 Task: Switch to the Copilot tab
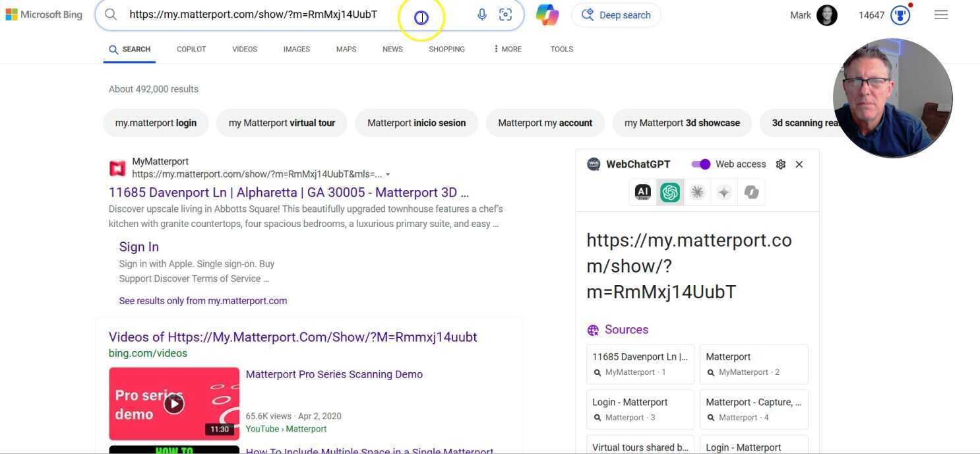[191, 49]
